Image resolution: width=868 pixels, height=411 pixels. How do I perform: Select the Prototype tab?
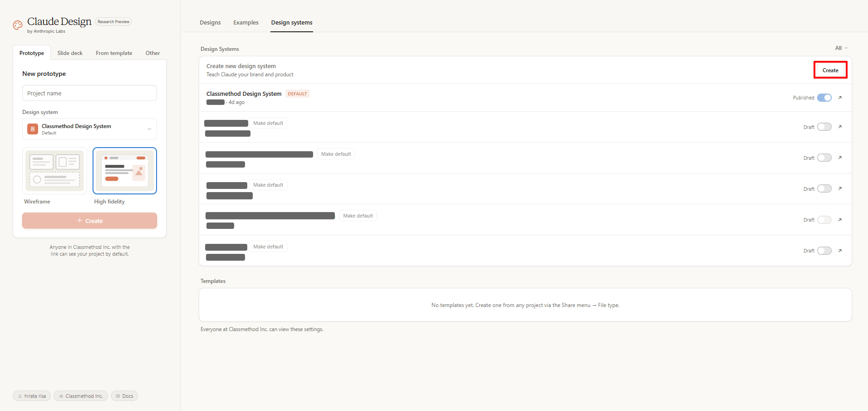[x=32, y=53]
